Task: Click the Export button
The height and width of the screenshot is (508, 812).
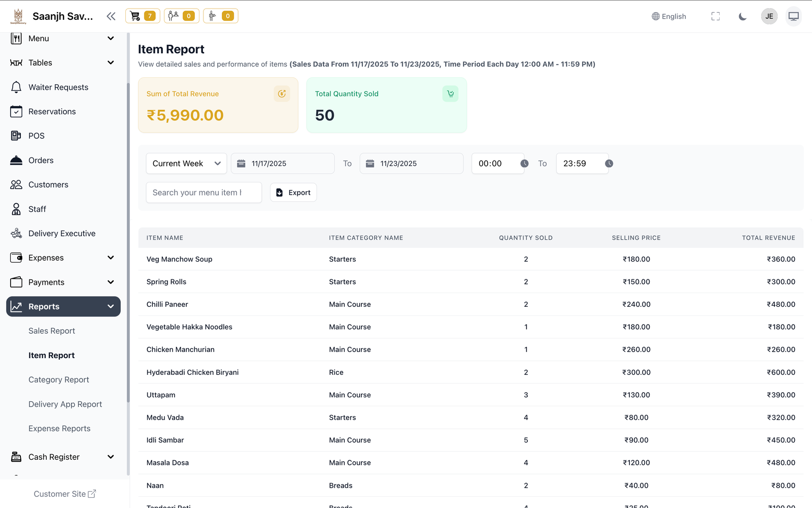Action: [x=293, y=193]
